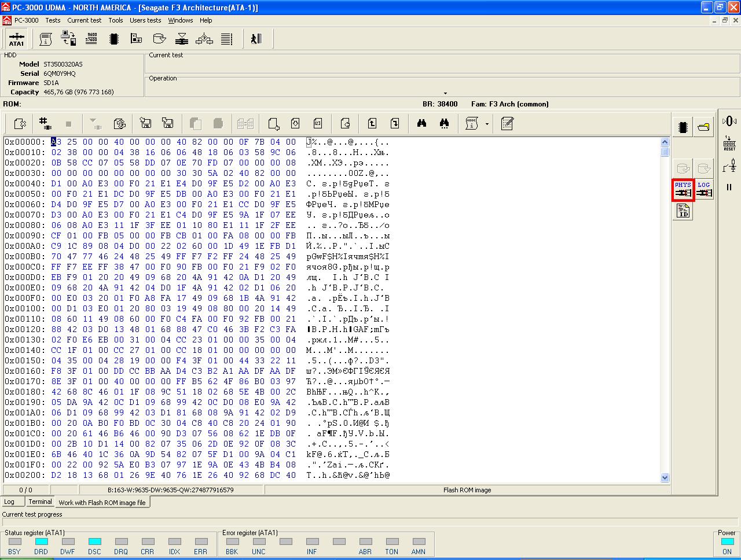Viewport: 741px width, 560px height.
Task: Click the MDI child window restore button
Action: (x=725, y=20)
